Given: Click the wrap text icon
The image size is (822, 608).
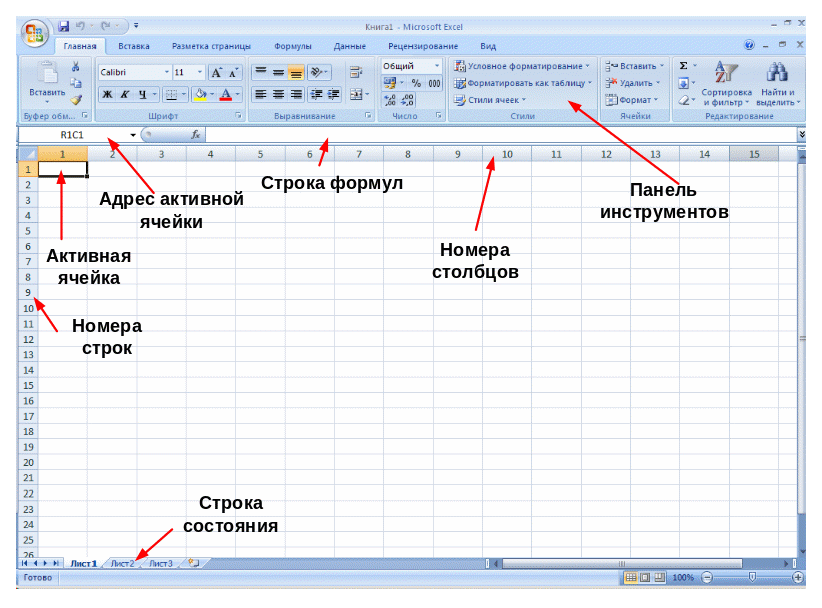Looking at the screenshot, I should [356, 72].
